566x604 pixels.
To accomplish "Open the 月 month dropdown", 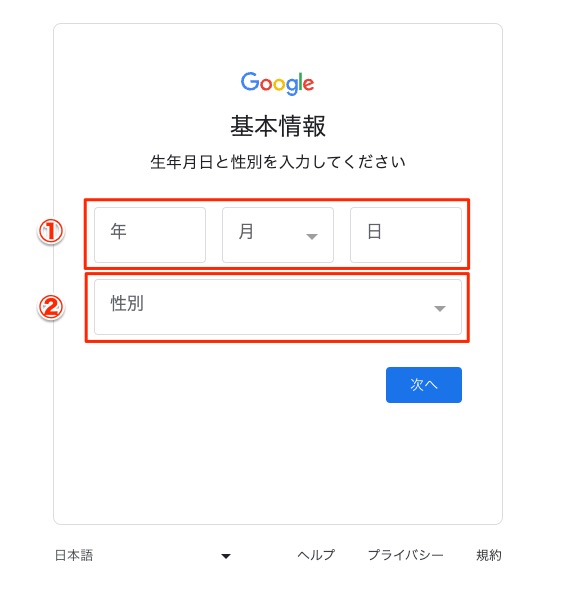I will point(278,235).
